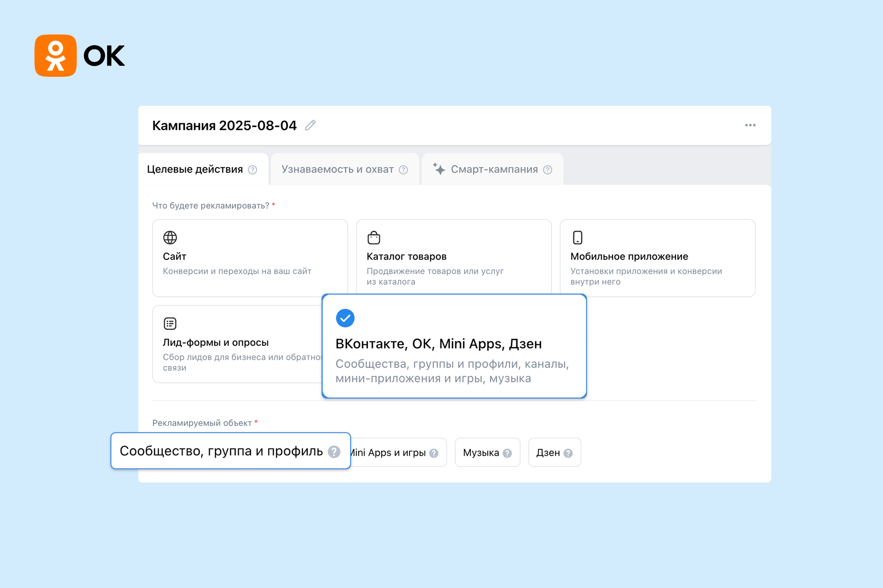Click the blue checkmark on ВКонтакте card
The height and width of the screenshot is (588, 883).
pos(345,318)
